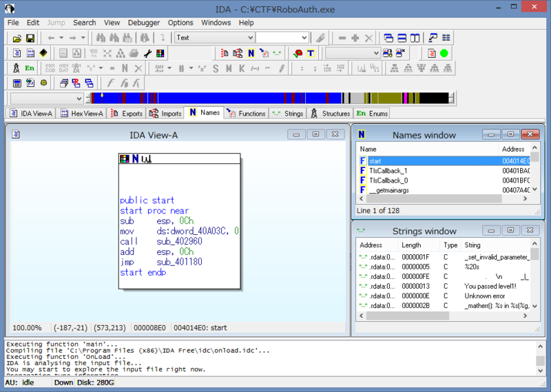Select 'You passed level1!' string row
The width and height of the screenshot is (551, 392).
point(444,286)
